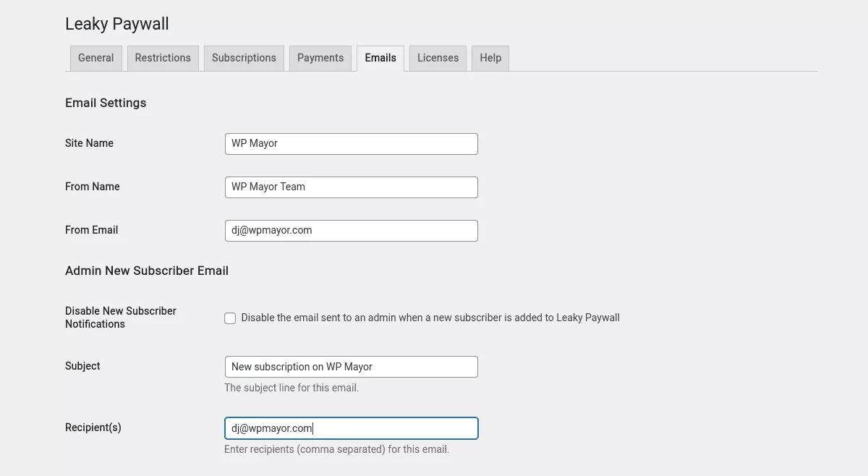
Task: Click the Leaky Paywall page heading
Action: pos(117,24)
